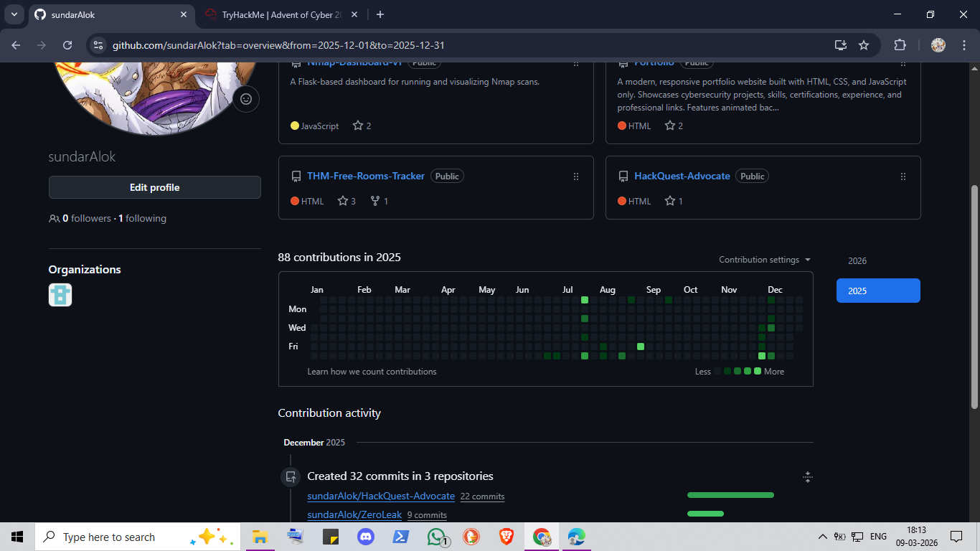
Task: Click the star icon on THM-Free-Rooms-Tracker
Action: [x=343, y=201]
